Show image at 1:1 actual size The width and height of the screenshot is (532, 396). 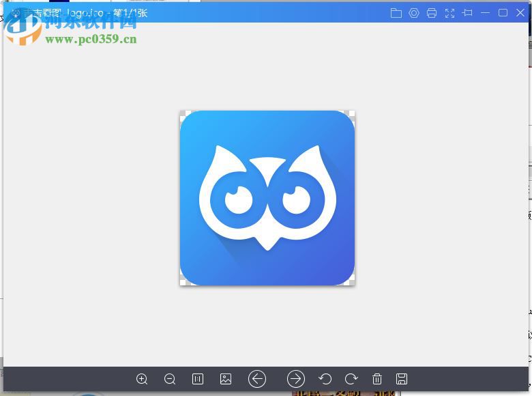[x=198, y=379]
